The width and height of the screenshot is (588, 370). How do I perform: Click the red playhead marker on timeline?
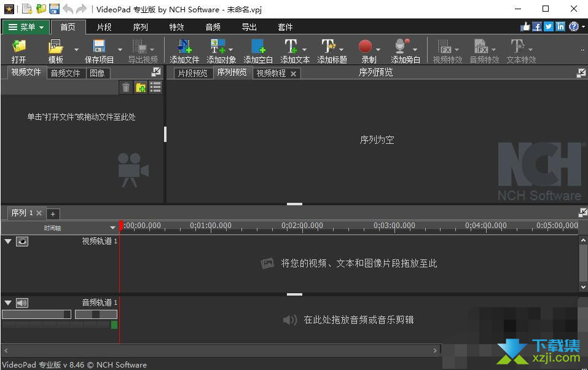[x=121, y=226]
